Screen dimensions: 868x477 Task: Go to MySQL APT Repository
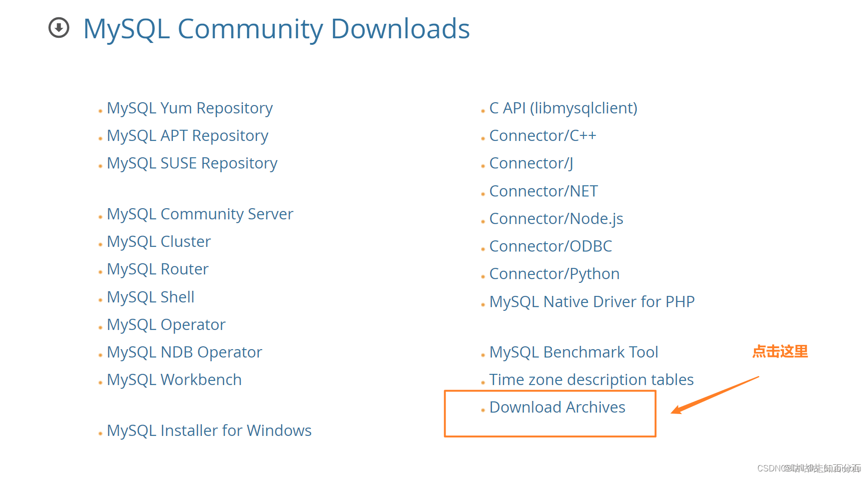pos(187,136)
